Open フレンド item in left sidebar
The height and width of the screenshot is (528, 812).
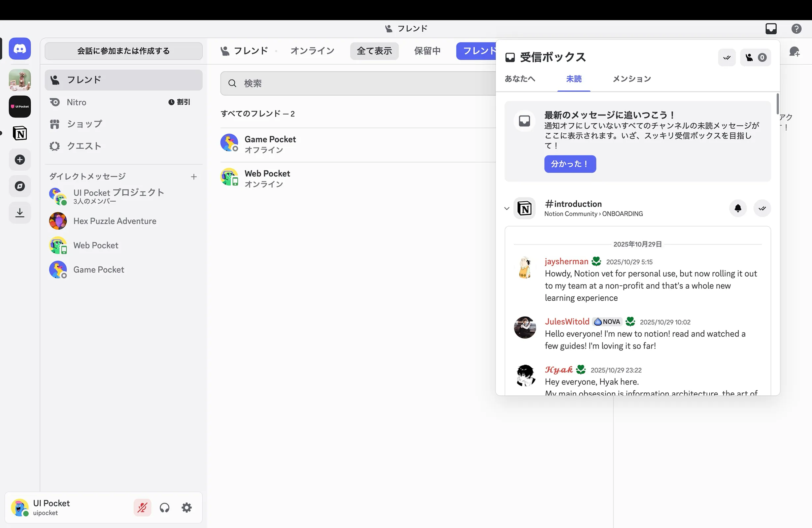(123, 80)
